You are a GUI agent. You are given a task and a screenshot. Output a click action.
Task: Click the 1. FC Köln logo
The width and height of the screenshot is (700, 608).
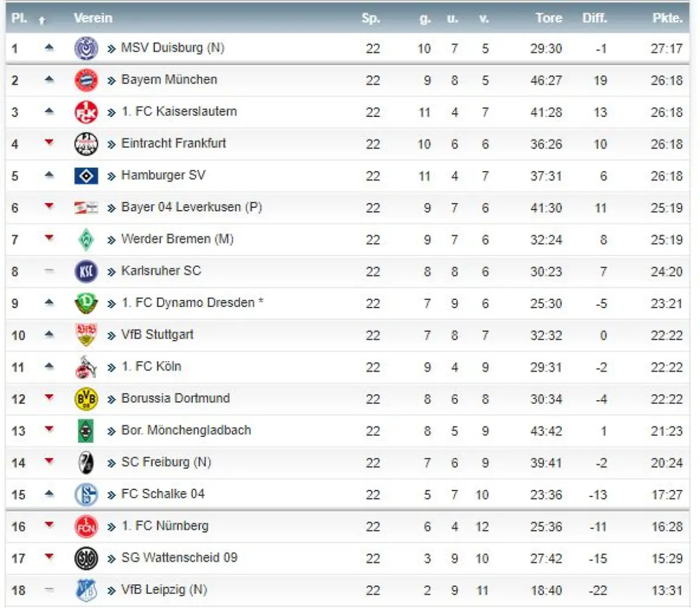point(86,367)
